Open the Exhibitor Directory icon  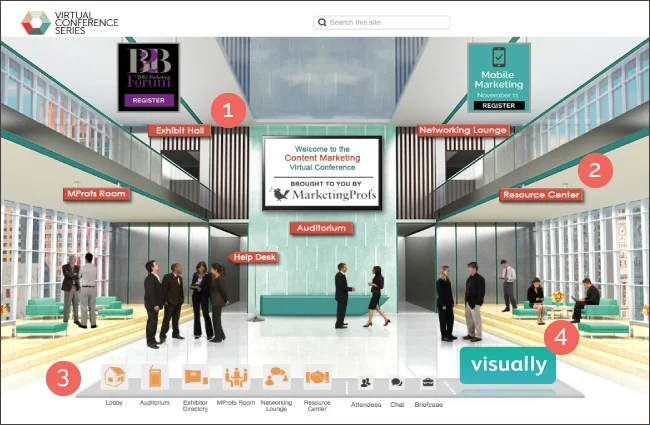coord(195,377)
